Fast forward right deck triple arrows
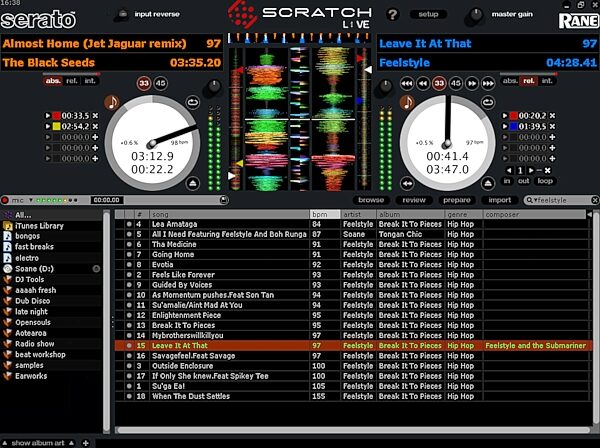The height and width of the screenshot is (448, 600). 488,83
